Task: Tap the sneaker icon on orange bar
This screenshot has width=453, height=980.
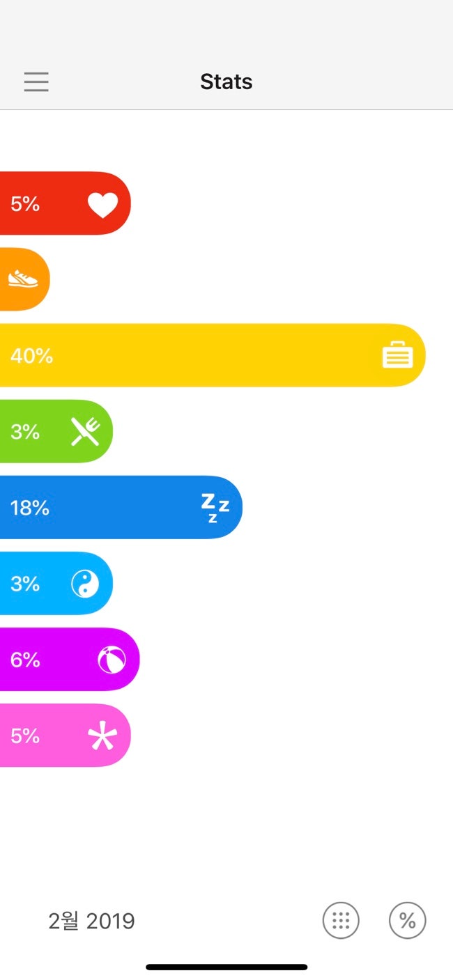Action: 23,279
